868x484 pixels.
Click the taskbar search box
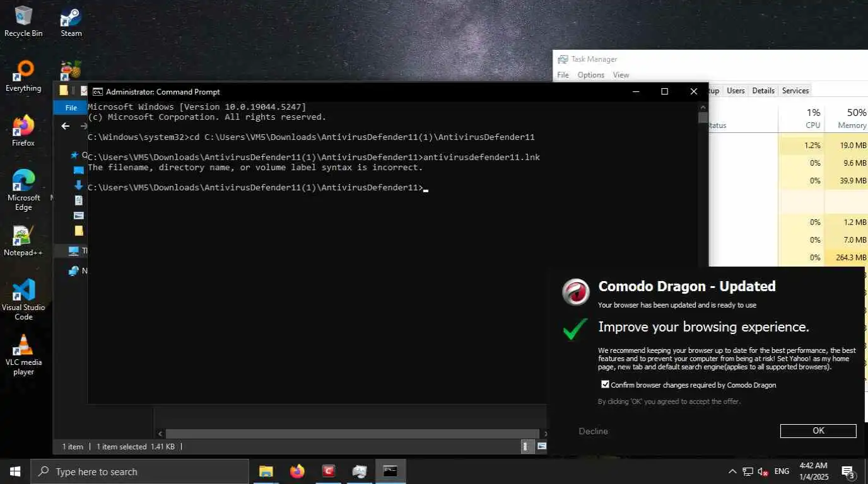tap(139, 471)
